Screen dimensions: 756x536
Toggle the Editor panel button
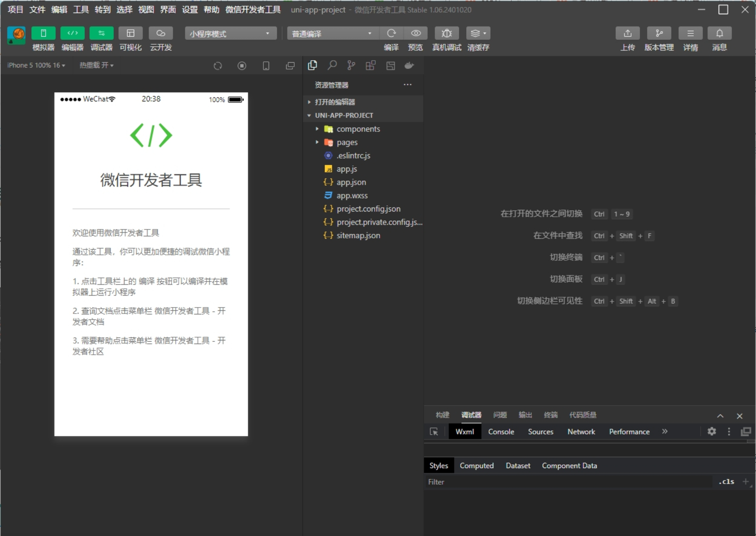point(72,33)
